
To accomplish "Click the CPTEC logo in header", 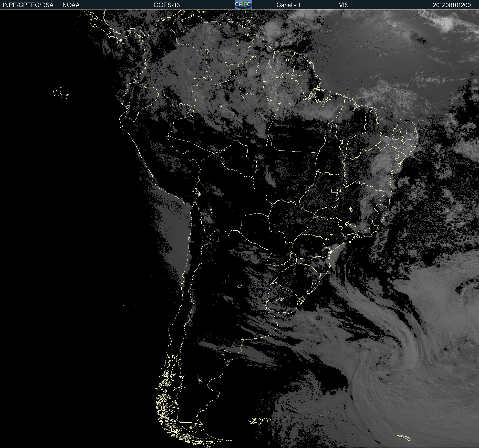I will (243, 5).
